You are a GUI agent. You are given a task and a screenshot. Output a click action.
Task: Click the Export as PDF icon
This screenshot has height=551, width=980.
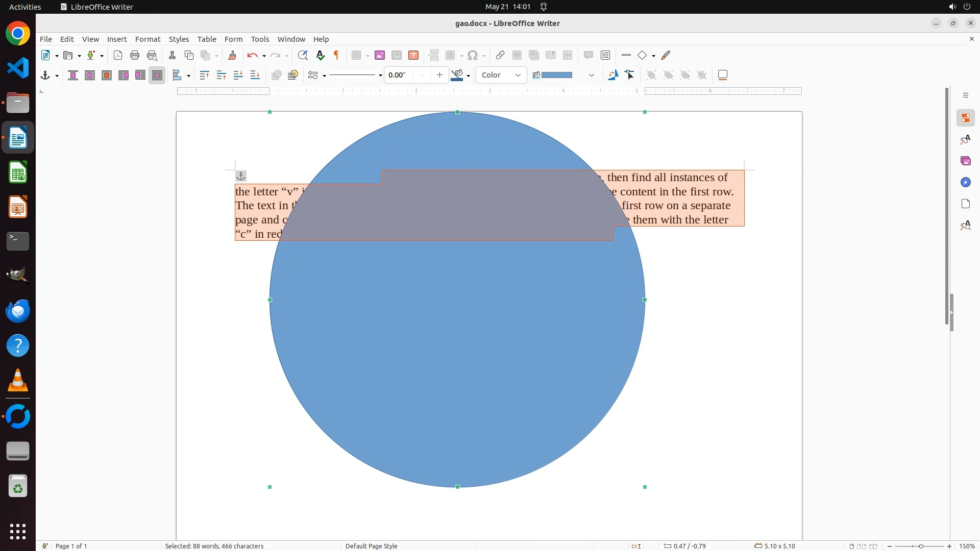click(118, 55)
